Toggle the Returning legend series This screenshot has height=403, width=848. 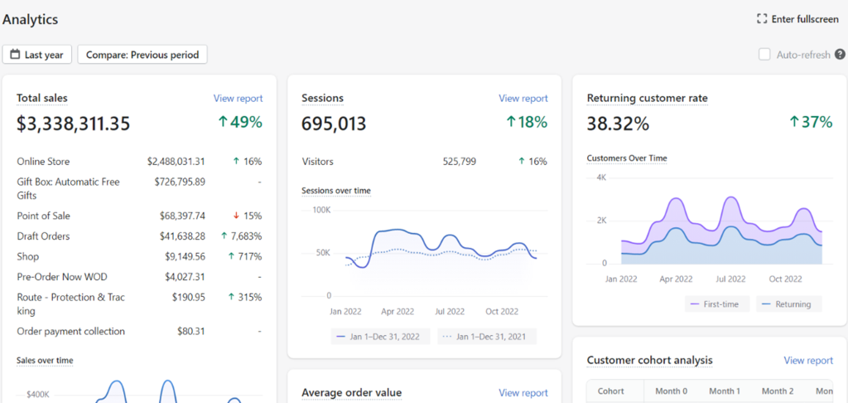click(789, 304)
